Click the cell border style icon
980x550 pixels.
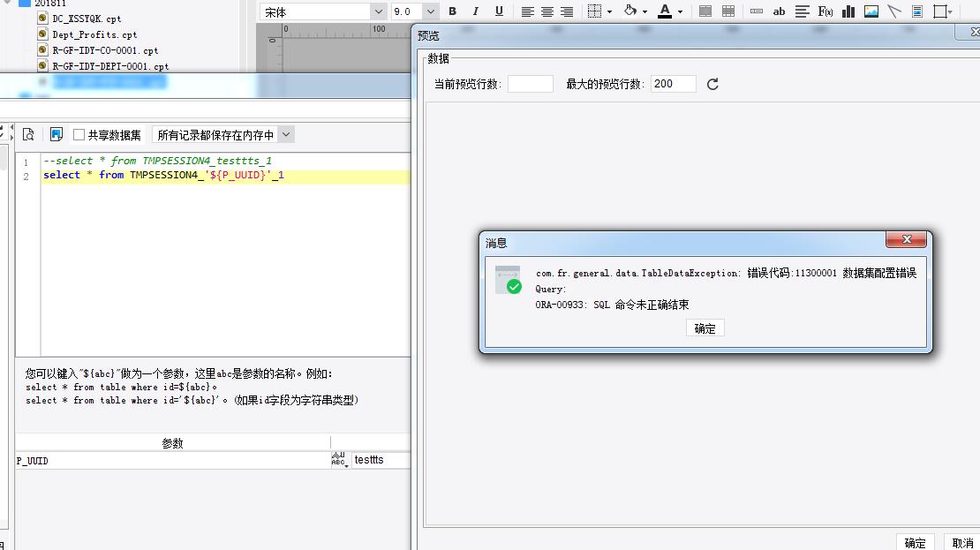click(594, 11)
